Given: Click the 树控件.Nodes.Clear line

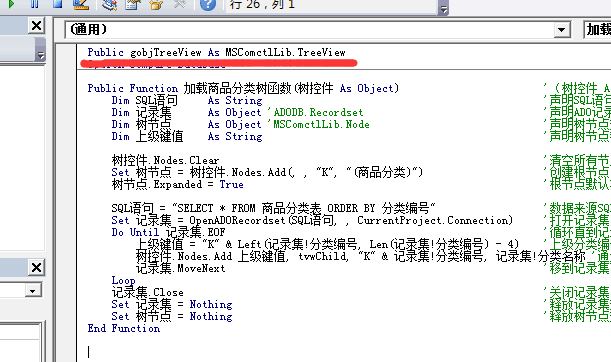Looking at the screenshot, I should click(165, 161).
